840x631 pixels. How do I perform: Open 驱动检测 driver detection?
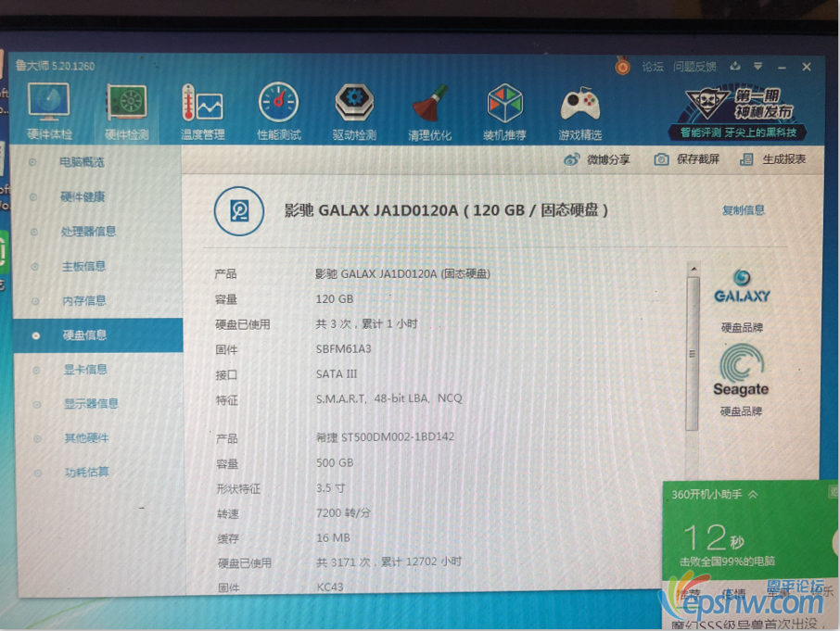click(354, 111)
